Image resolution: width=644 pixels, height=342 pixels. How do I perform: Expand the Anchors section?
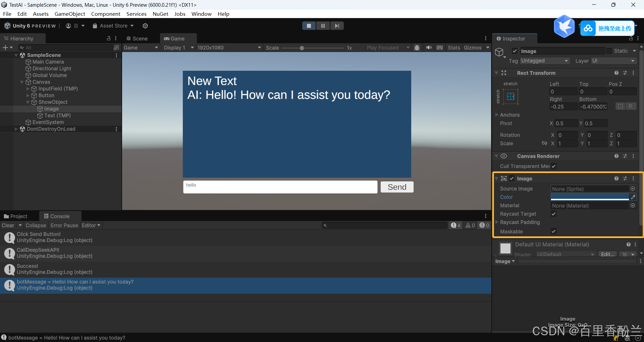click(497, 115)
